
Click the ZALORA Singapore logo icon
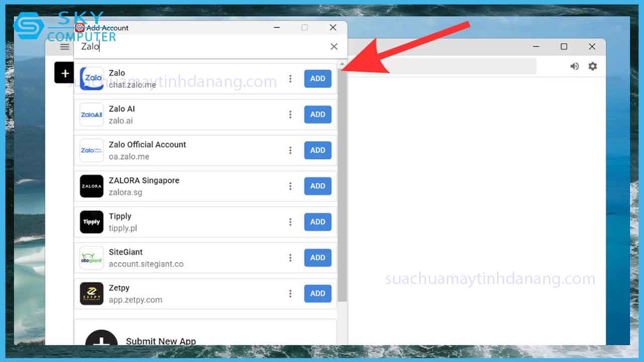click(x=92, y=186)
